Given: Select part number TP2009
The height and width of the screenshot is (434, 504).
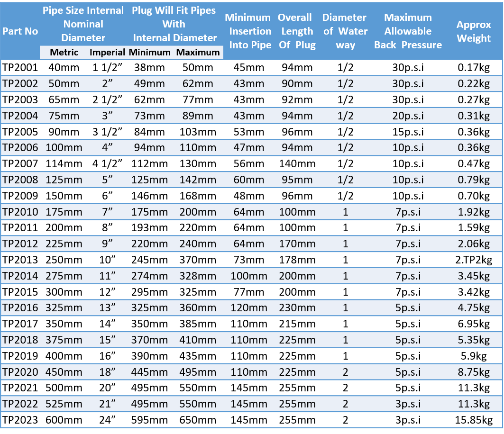Looking at the screenshot, I should [x=20, y=196].
